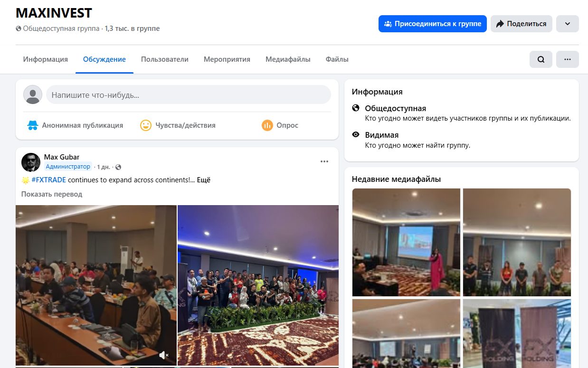Open FX Holding banners thumbnail in recent media

[x=517, y=333]
